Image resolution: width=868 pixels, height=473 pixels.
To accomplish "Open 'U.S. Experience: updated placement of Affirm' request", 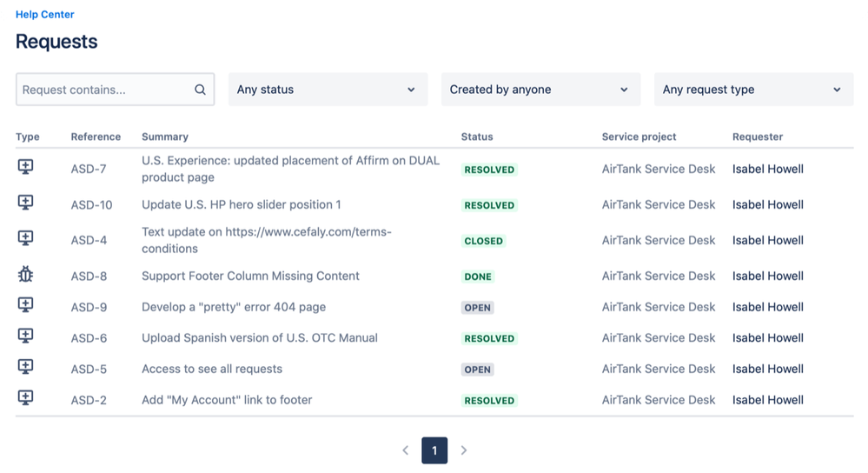I will coord(290,169).
